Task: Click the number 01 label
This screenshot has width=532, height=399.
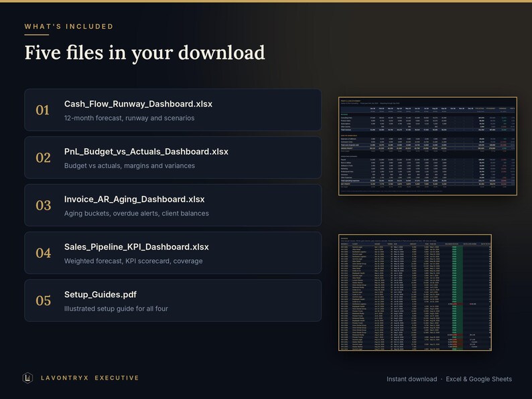Action: (43, 110)
